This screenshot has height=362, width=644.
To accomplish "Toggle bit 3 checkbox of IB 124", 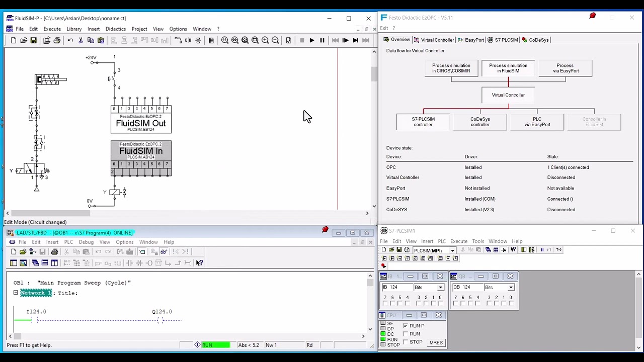I will coord(419,303).
